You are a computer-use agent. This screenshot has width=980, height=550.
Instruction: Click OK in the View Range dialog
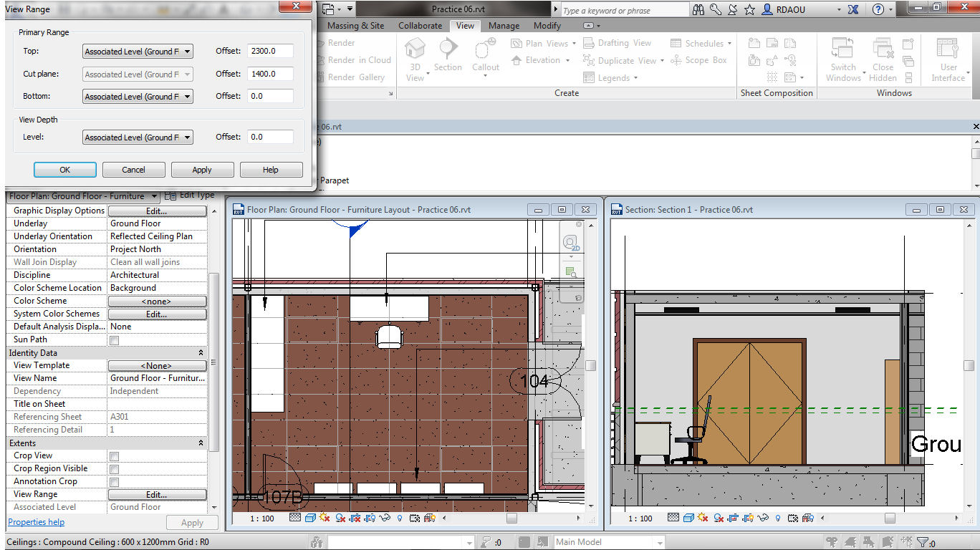(64, 170)
